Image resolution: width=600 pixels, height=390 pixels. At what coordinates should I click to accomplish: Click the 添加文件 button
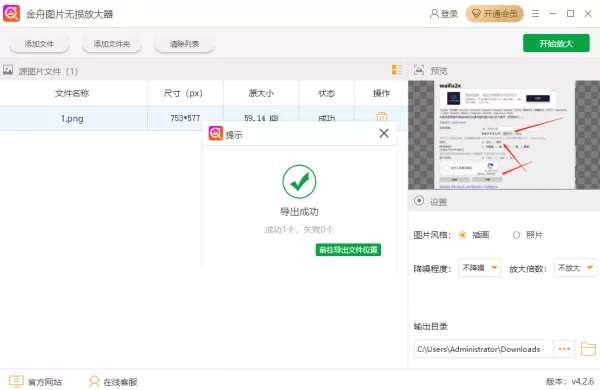tap(39, 44)
